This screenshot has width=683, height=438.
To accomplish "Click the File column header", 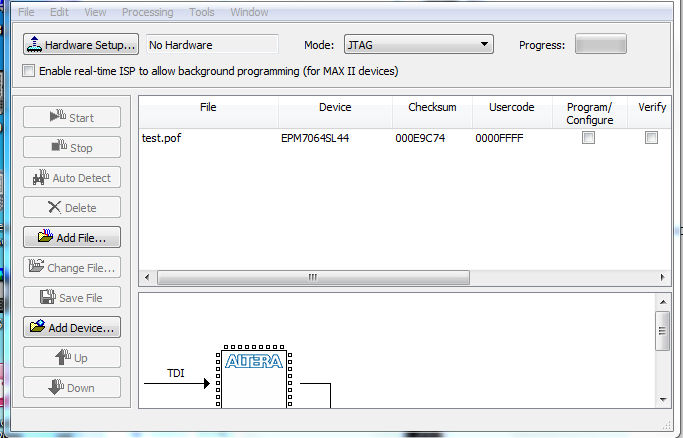I will point(208,112).
